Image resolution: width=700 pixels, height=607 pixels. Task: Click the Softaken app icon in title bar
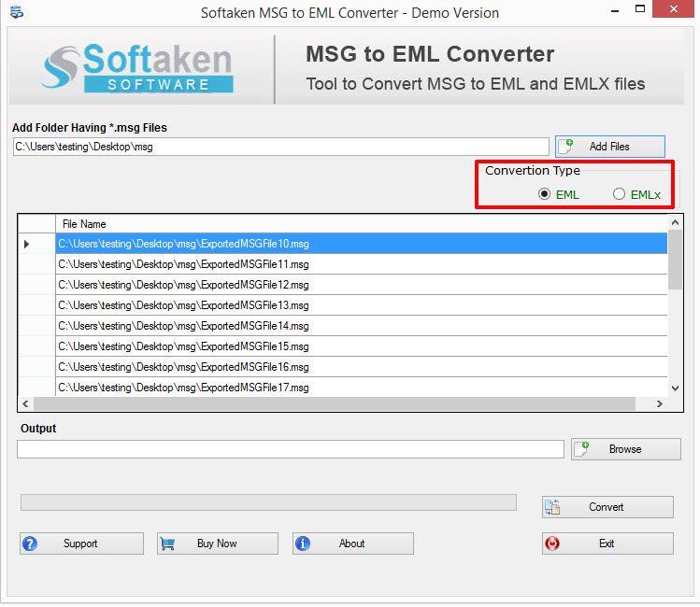[x=17, y=11]
